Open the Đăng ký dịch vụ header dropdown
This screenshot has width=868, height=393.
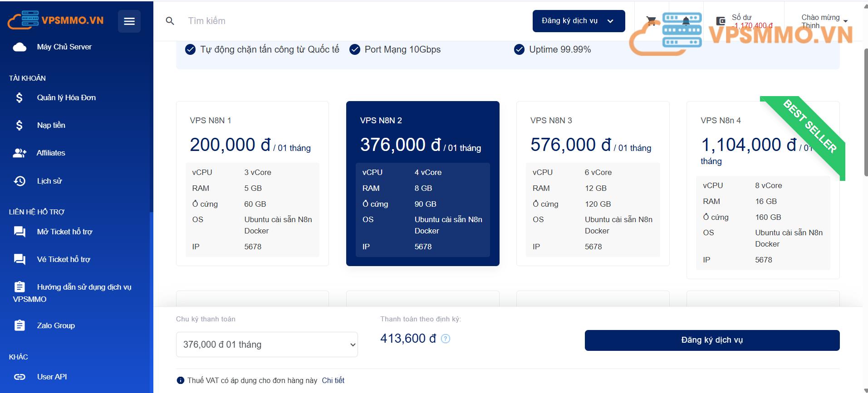pos(579,21)
